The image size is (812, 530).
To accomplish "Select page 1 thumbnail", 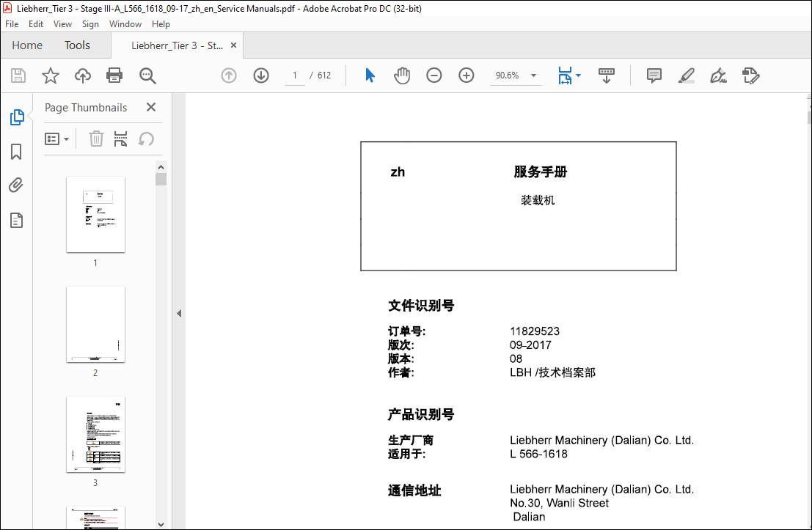I will pos(96,214).
